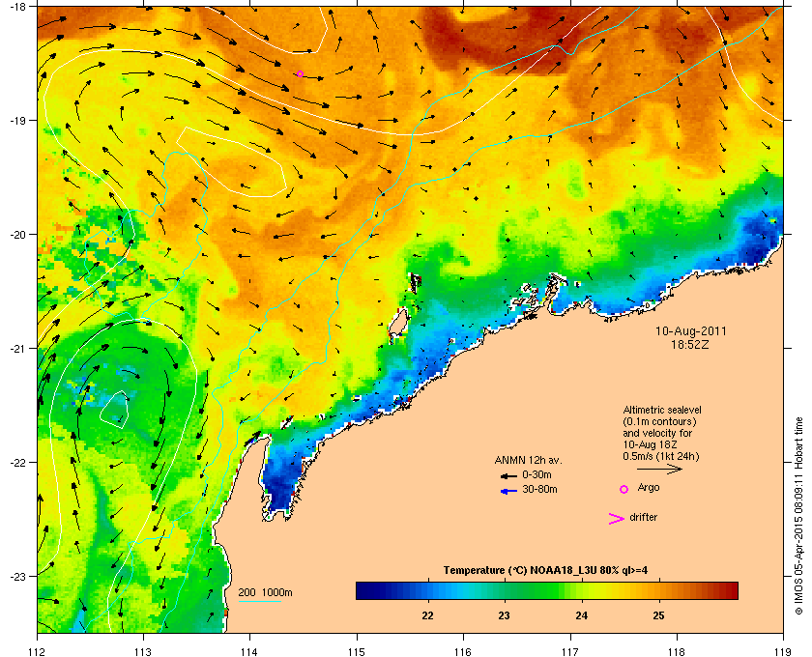Click the Argo float marker near -18.6 latitude

pyautogui.click(x=300, y=74)
